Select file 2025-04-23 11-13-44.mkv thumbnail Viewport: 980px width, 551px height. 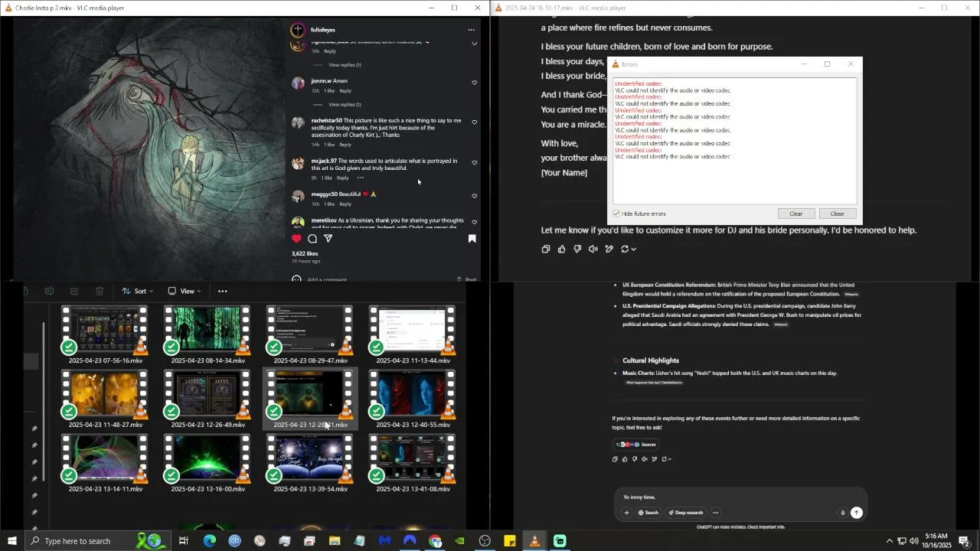[x=413, y=329]
